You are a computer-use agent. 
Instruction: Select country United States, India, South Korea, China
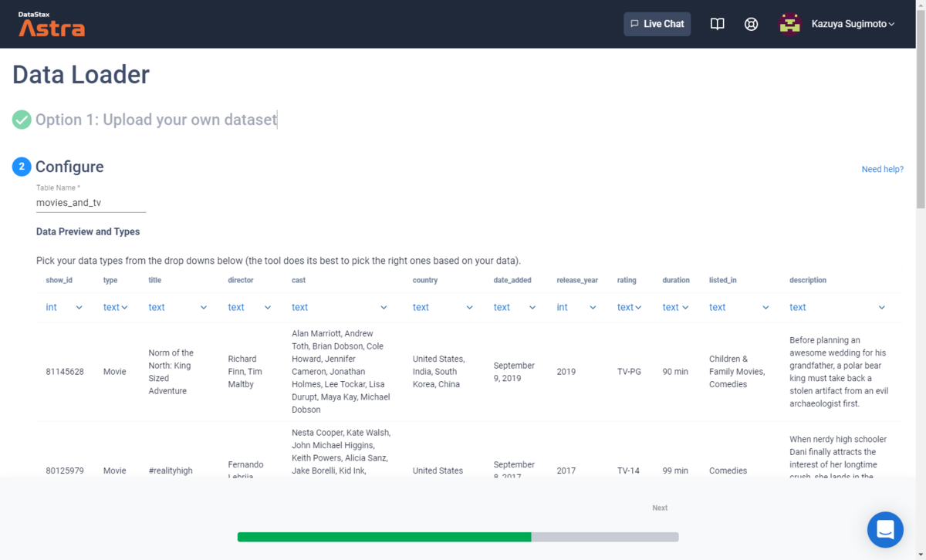[x=439, y=372]
